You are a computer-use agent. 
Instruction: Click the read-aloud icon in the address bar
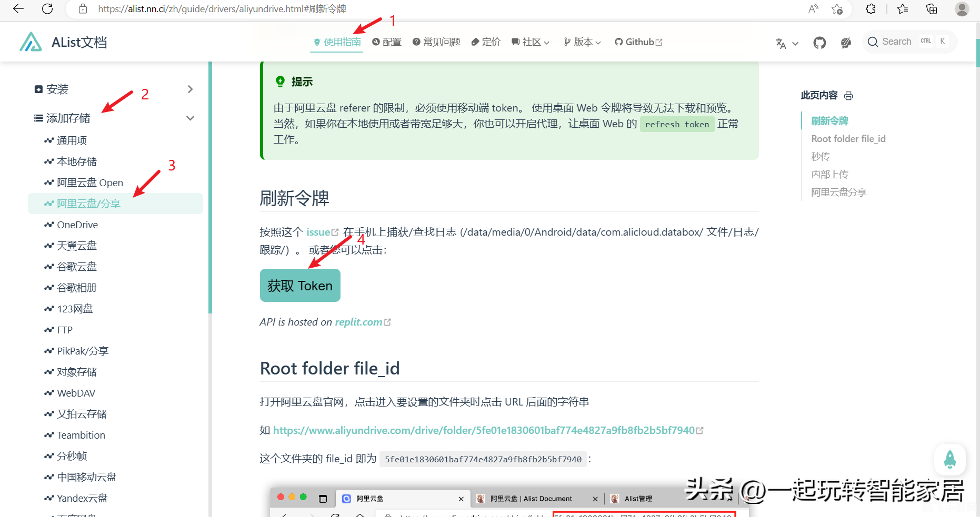pos(813,8)
